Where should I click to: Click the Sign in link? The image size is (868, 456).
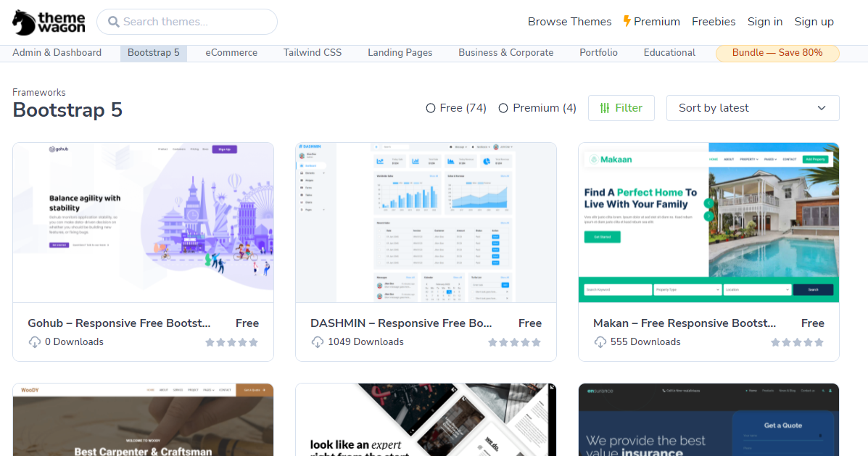[x=765, y=22]
